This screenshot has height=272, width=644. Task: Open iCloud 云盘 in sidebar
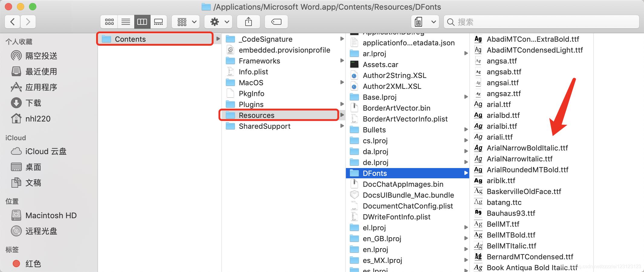(x=38, y=151)
